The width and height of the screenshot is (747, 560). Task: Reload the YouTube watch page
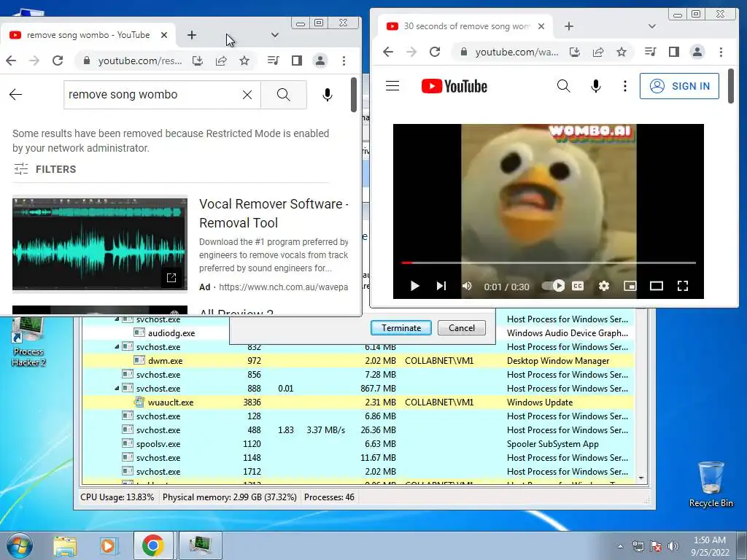click(435, 52)
